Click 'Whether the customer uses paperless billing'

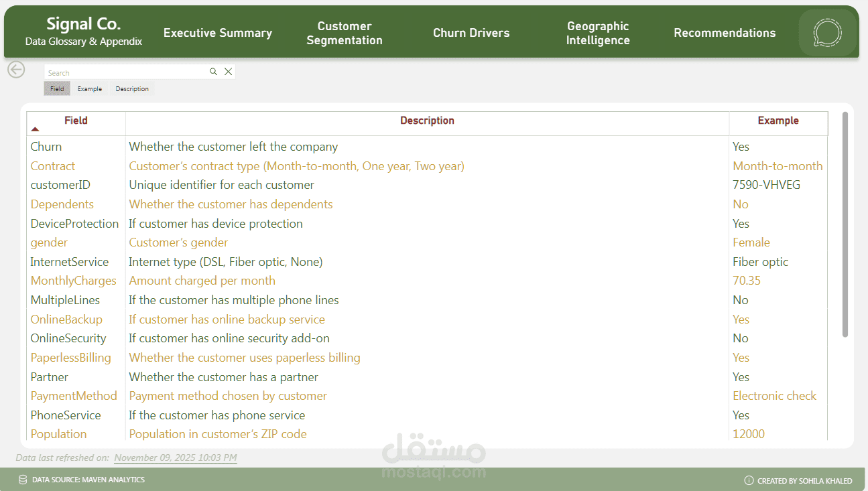(245, 358)
